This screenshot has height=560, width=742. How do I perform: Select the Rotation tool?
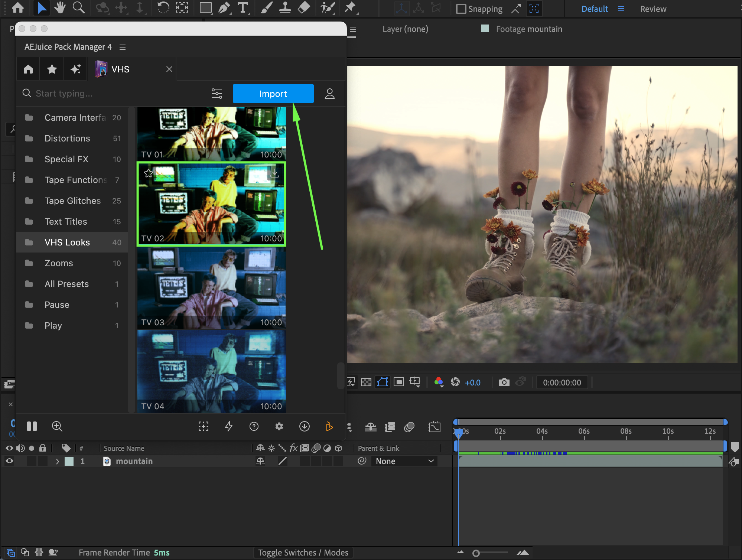[x=163, y=8]
